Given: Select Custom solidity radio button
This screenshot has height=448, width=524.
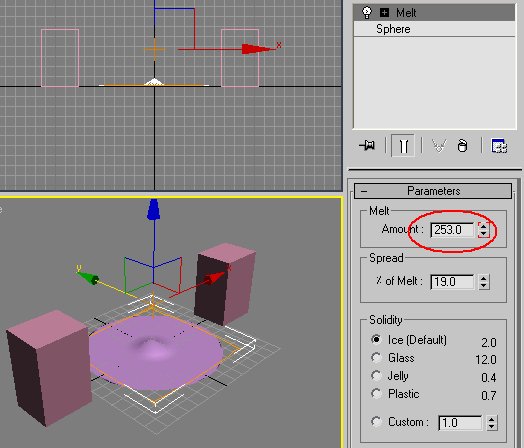Looking at the screenshot, I should (x=376, y=422).
